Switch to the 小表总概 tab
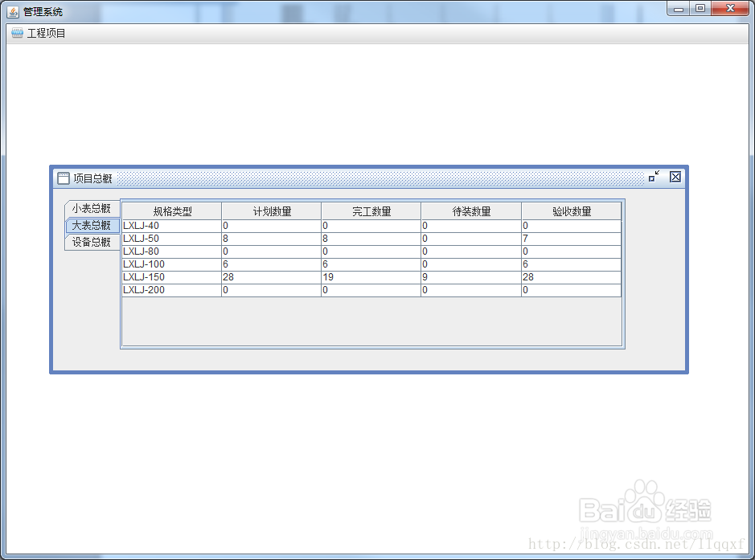The width and height of the screenshot is (755, 560). 91,207
